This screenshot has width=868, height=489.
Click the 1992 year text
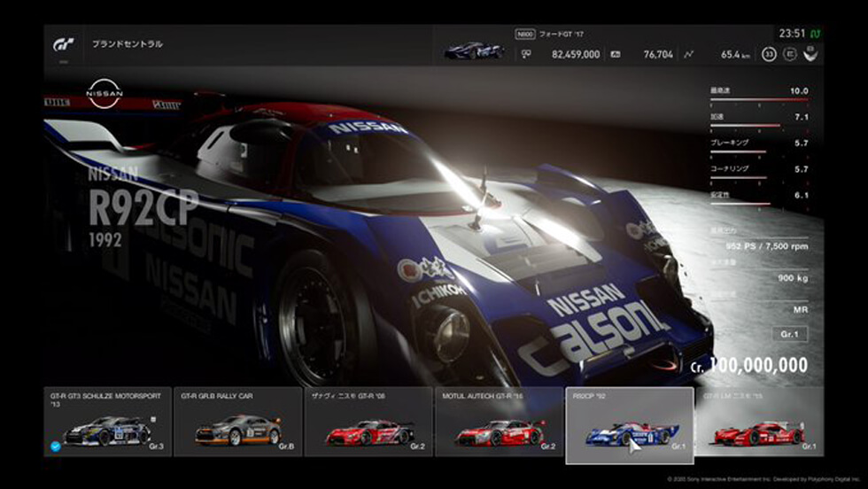(x=105, y=240)
